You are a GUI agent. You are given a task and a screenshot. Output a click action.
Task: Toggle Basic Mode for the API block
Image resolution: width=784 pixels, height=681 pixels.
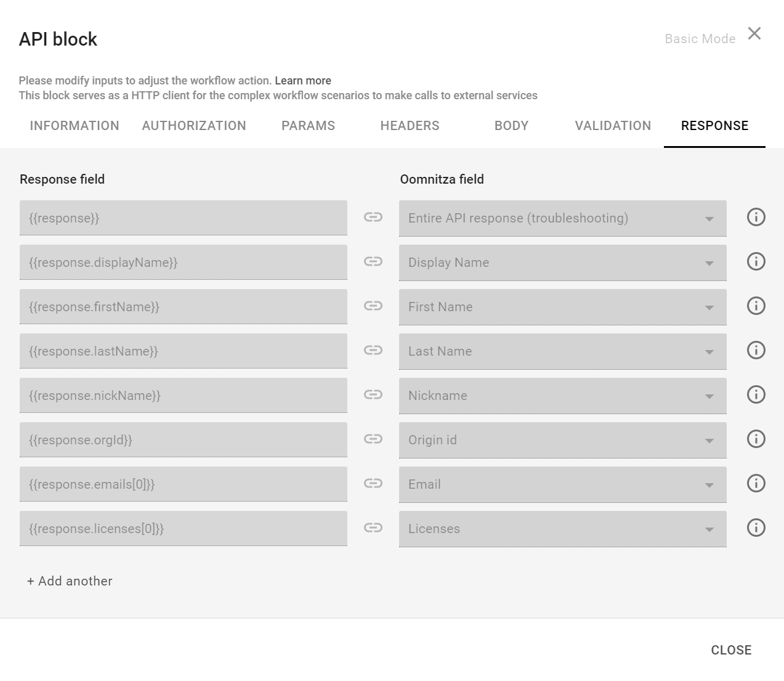pyautogui.click(x=700, y=39)
